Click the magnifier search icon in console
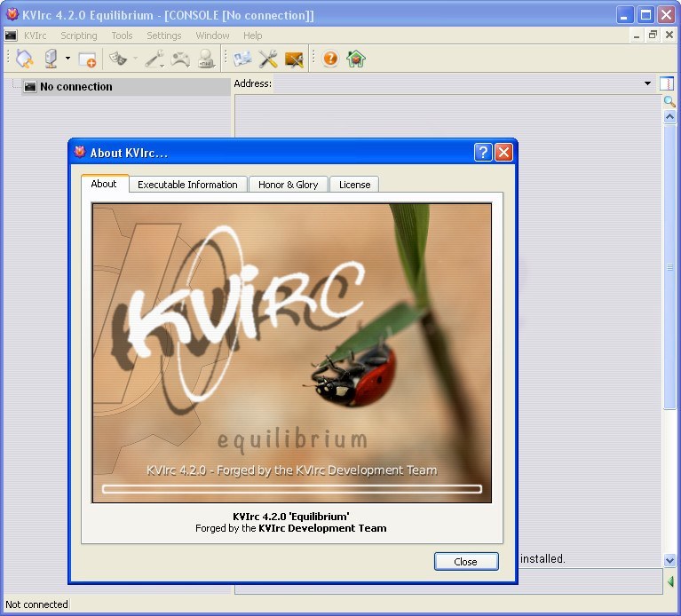The image size is (681, 616). (x=669, y=102)
